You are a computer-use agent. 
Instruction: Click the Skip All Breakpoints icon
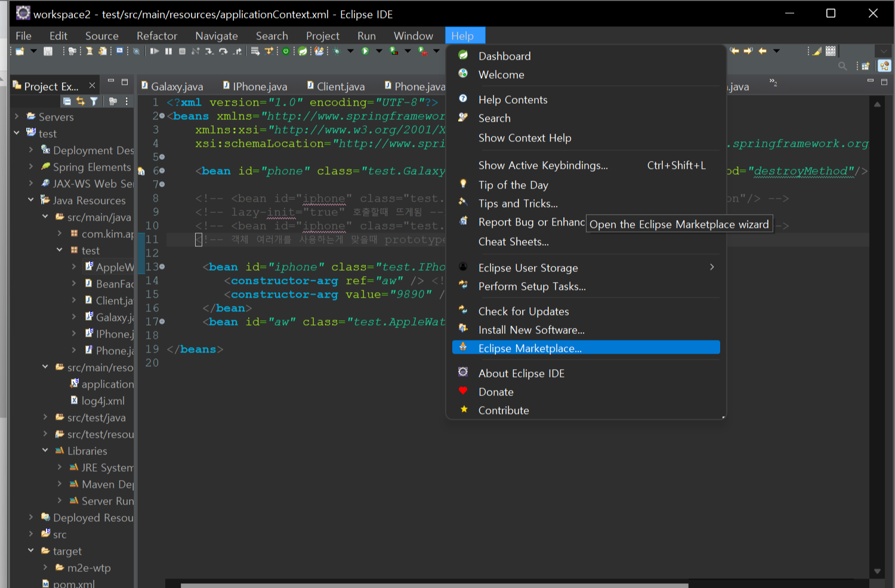pos(136,51)
